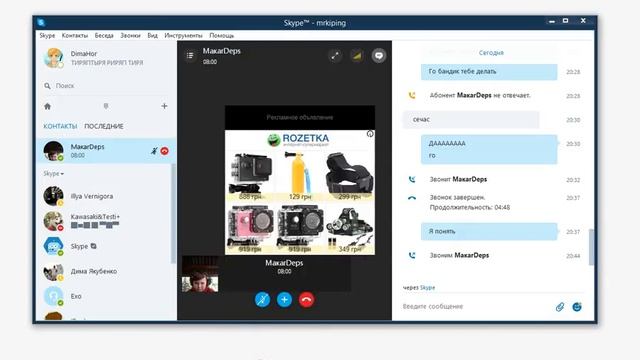Click 'Абонент MakarDeps не отвечает' entry
The height and width of the screenshot is (360, 640).
pos(480,95)
